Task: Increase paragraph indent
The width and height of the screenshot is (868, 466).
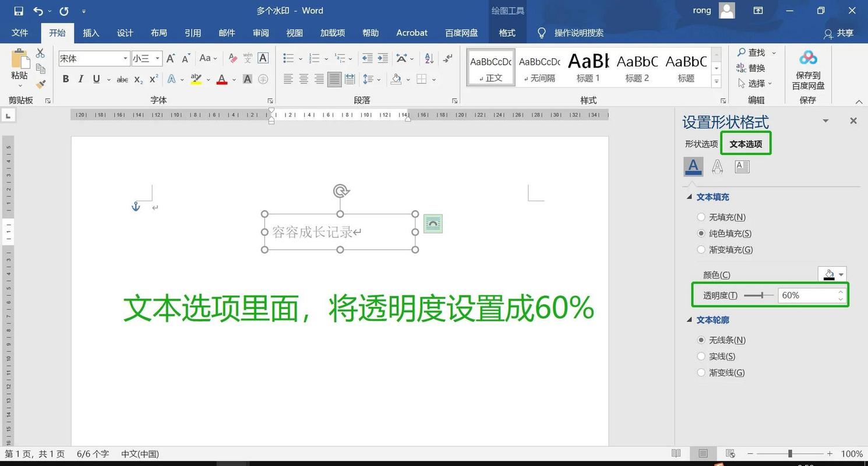Action: coord(383,58)
